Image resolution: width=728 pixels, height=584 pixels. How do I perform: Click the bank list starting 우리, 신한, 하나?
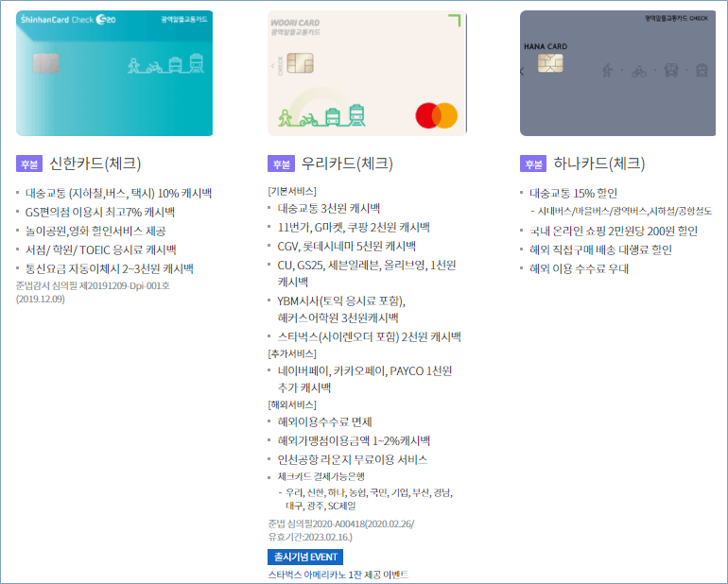coord(369,499)
